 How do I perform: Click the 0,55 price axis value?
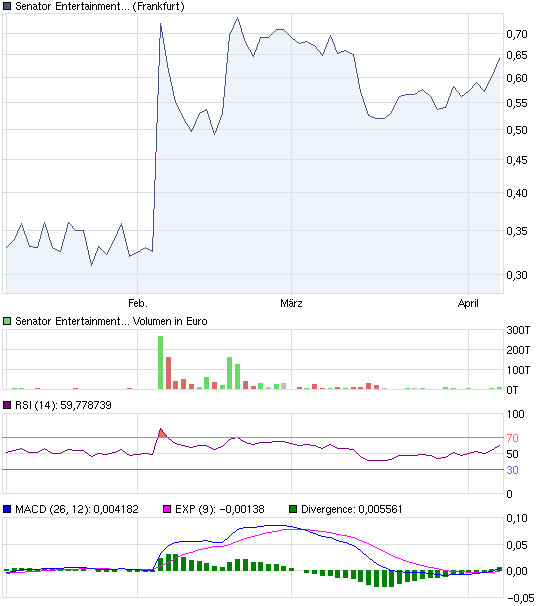click(517, 103)
